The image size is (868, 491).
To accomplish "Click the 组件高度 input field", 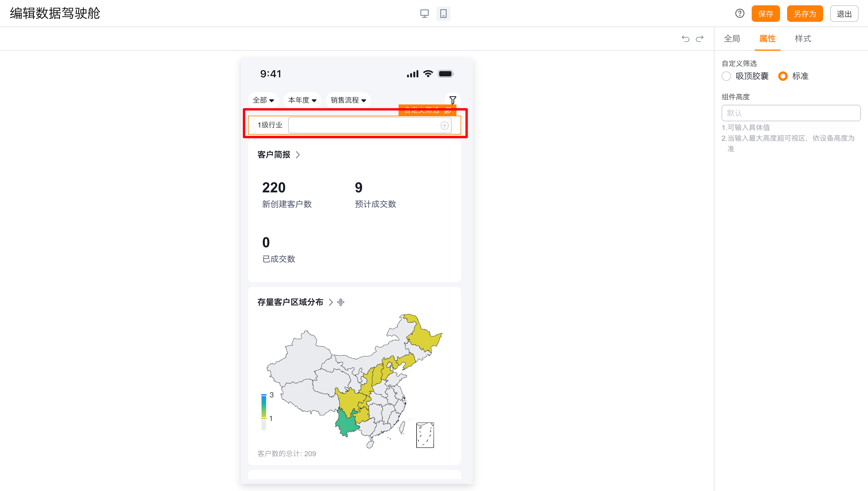I will [x=790, y=113].
